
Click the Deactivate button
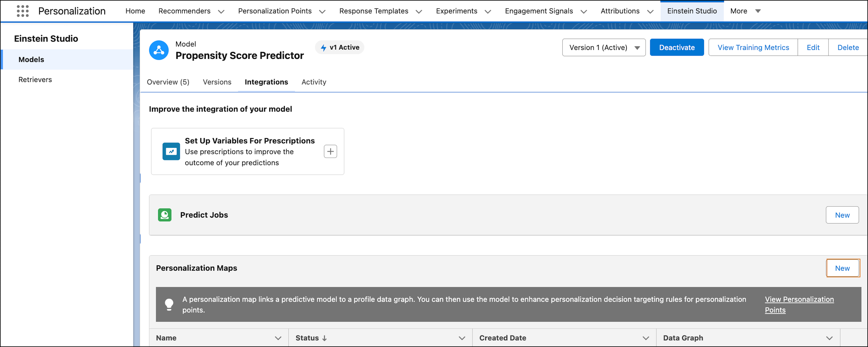677,47
